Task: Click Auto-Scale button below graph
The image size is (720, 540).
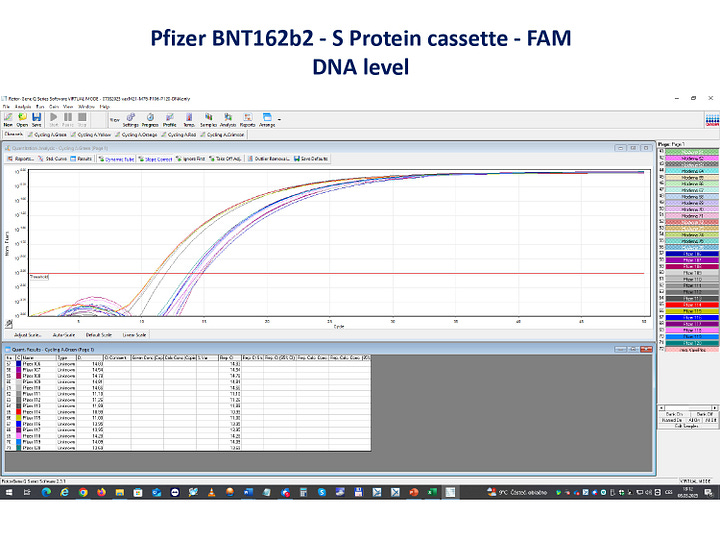Action: (63, 335)
